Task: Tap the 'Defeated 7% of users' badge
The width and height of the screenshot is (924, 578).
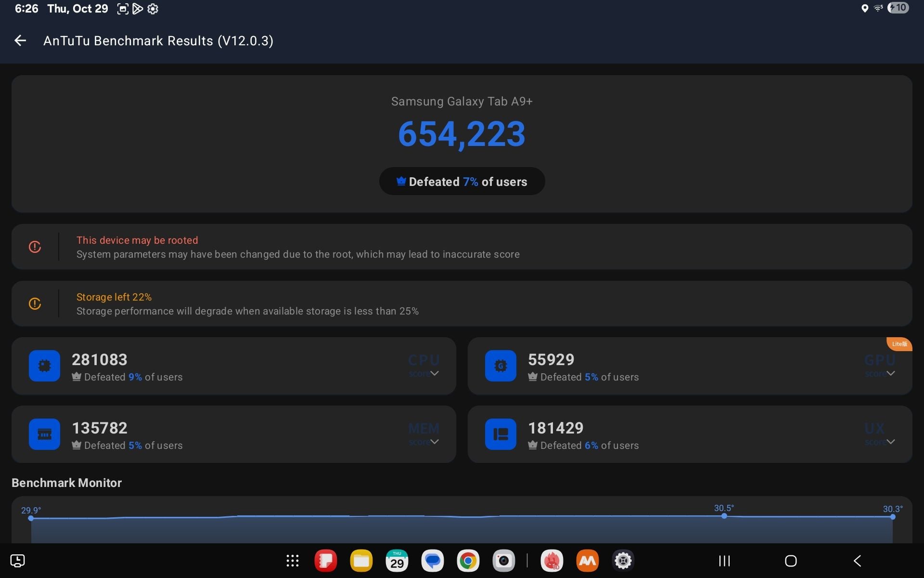Action: (462, 182)
